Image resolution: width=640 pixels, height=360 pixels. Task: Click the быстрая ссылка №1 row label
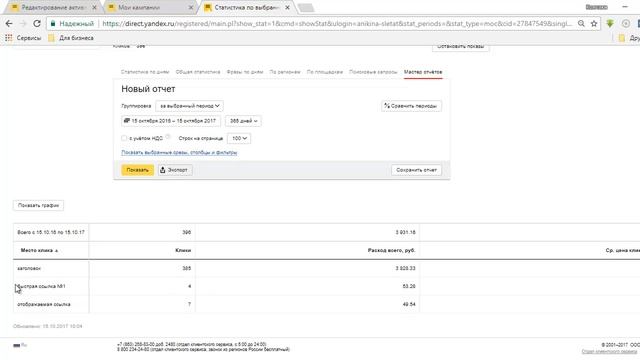tap(41, 286)
